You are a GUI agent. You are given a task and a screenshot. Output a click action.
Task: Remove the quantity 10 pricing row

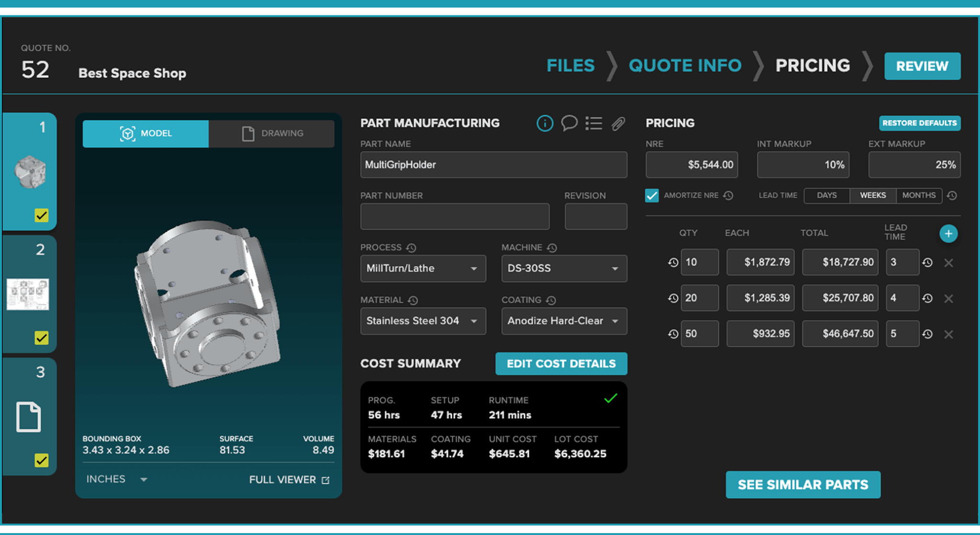tap(948, 263)
